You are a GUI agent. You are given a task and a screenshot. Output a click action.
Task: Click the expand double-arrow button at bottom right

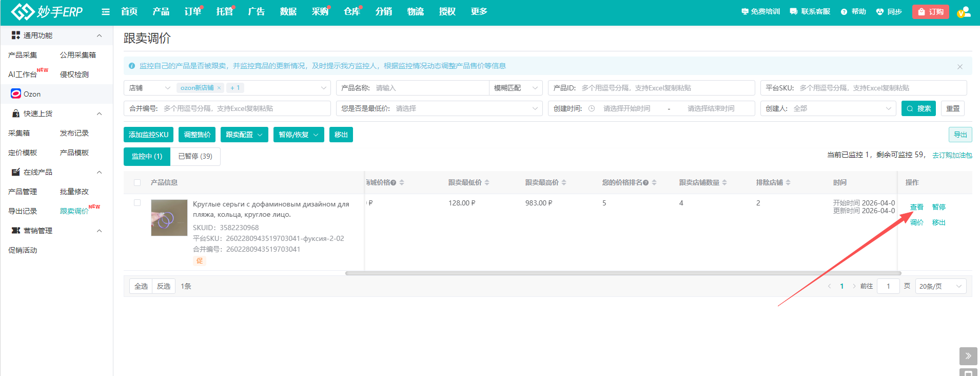click(x=968, y=355)
